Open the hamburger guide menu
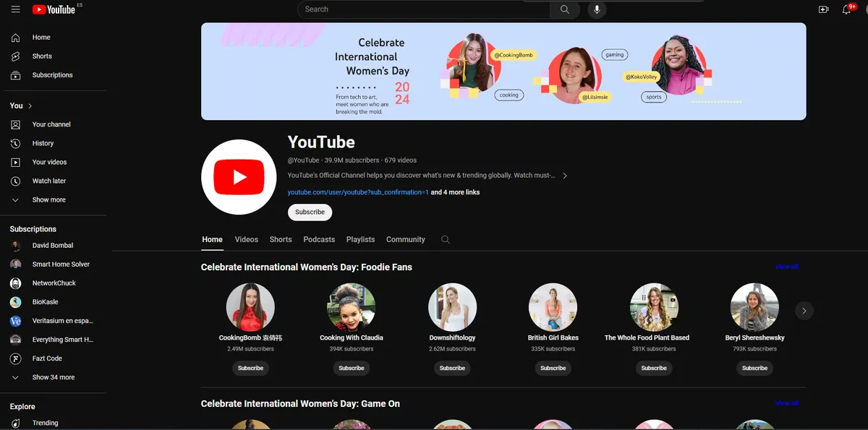 coord(15,9)
